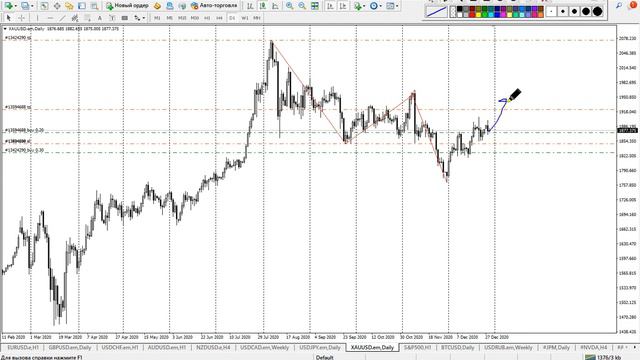
Task: Expand the profiles dropdown arrow
Action: [x=32, y=6]
